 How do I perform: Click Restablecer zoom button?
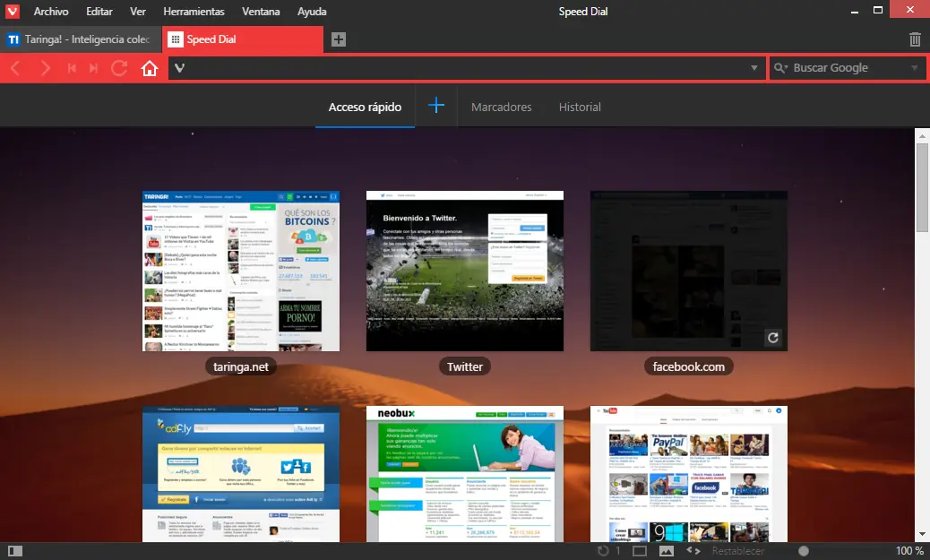click(738, 551)
